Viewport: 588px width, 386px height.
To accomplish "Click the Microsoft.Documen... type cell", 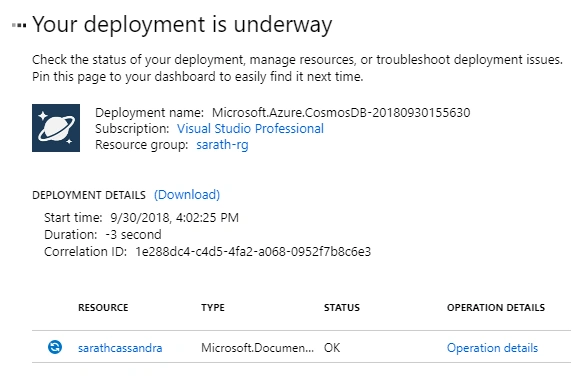I will (x=257, y=348).
